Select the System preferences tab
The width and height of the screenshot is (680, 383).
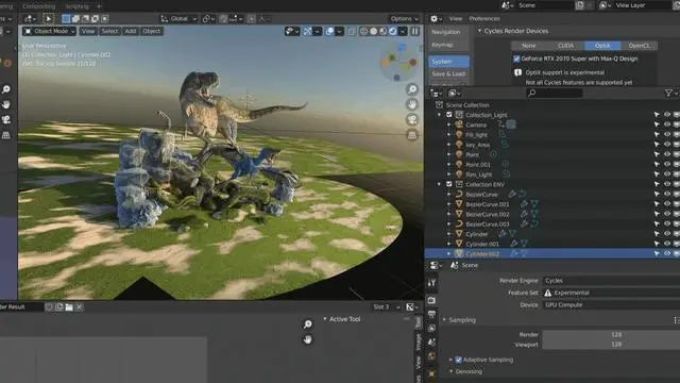coord(449,62)
